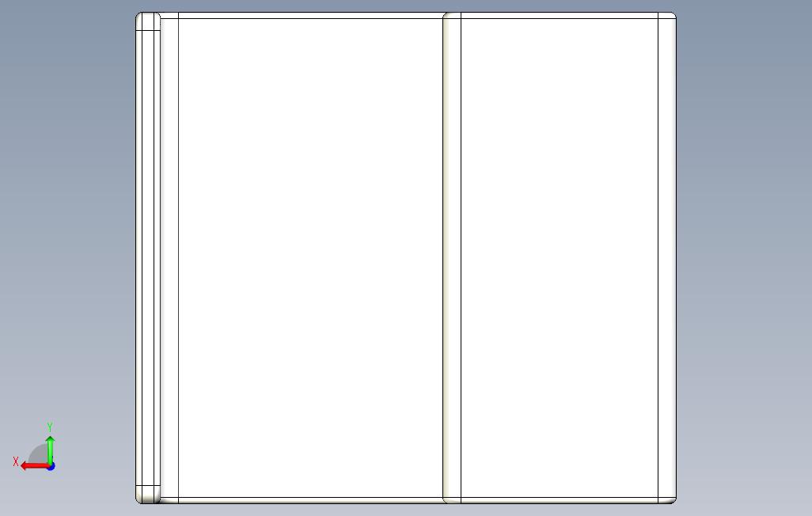
Task: Select the blue Z axis origin dot
Action: [x=51, y=467]
